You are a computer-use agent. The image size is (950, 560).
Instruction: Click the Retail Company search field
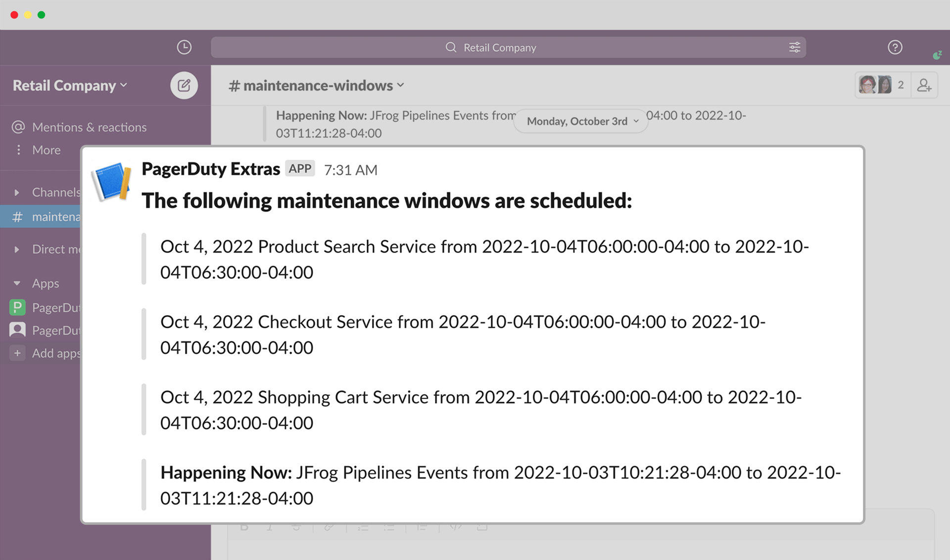tap(500, 47)
